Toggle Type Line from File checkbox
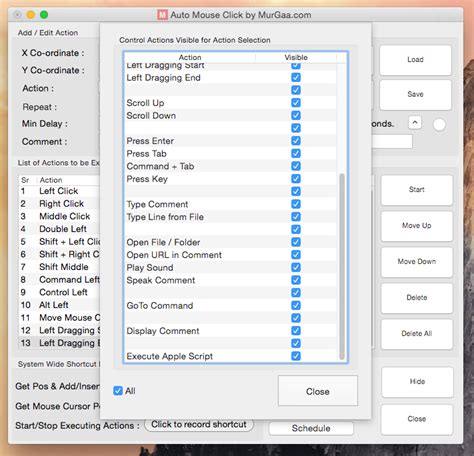The width and height of the screenshot is (474, 456). [296, 217]
